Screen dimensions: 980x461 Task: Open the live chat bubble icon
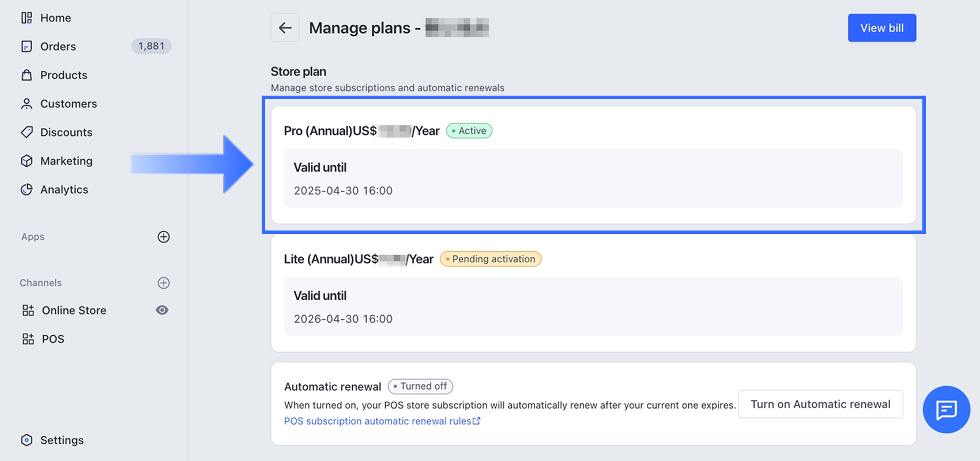[x=947, y=410]
